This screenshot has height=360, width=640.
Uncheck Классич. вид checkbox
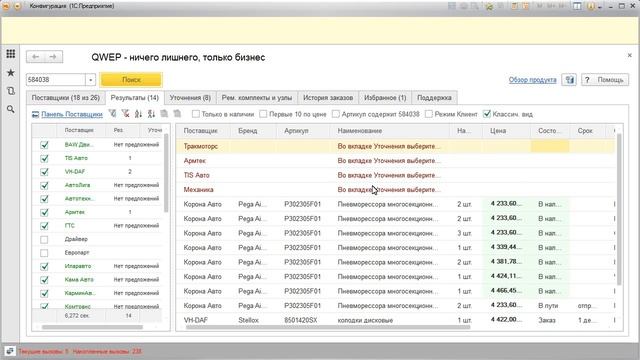click(x=487, y=114)
